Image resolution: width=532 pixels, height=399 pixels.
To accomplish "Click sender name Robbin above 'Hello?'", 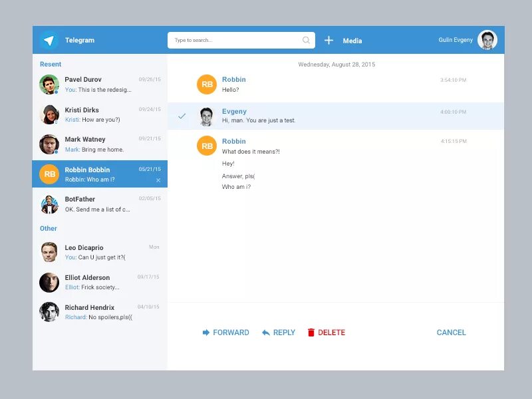I will [x=234, y=79].
